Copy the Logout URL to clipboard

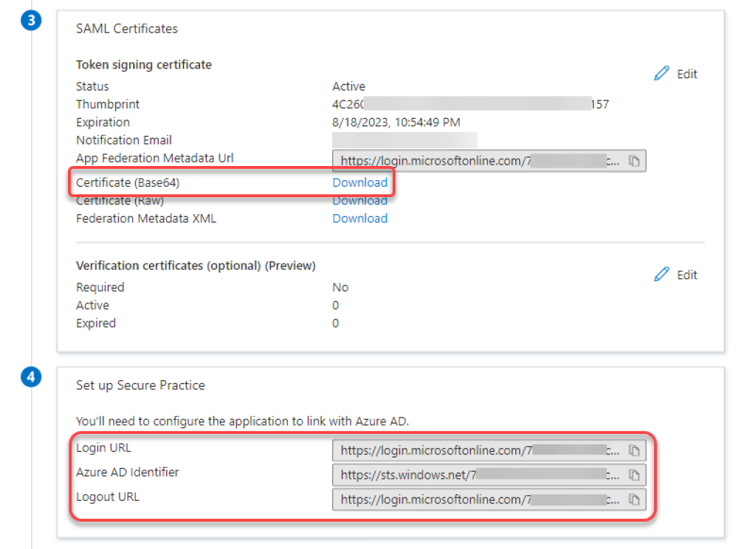coord(633,500)
